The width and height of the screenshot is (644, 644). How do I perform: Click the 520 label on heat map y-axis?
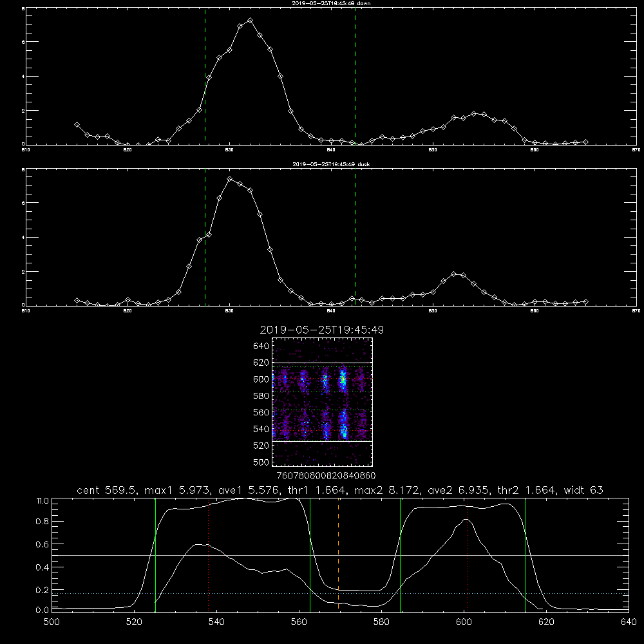click(x=261, y=446)
